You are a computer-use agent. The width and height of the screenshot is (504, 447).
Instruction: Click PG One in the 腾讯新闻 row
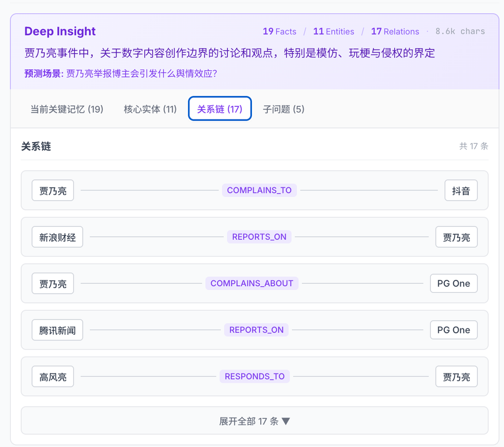click(x=453, y=330)
